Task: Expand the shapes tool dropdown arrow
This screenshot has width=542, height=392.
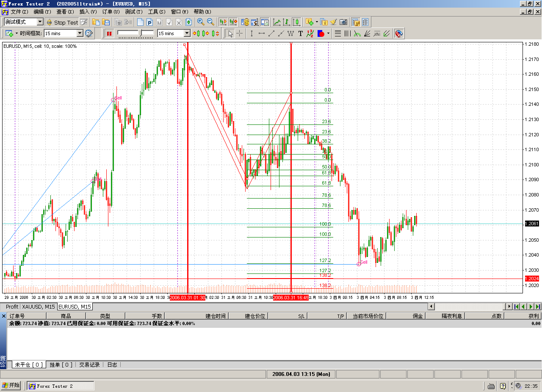Action: 328,33
